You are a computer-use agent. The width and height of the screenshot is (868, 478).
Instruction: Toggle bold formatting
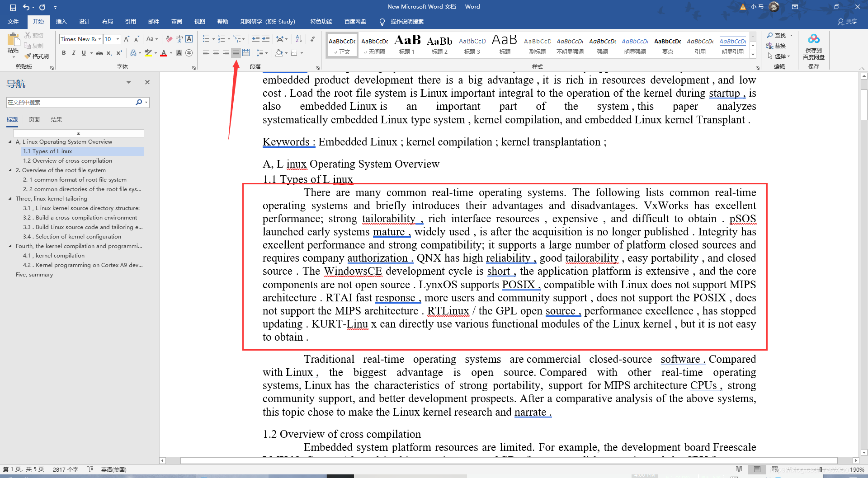[x=64, y=53]
